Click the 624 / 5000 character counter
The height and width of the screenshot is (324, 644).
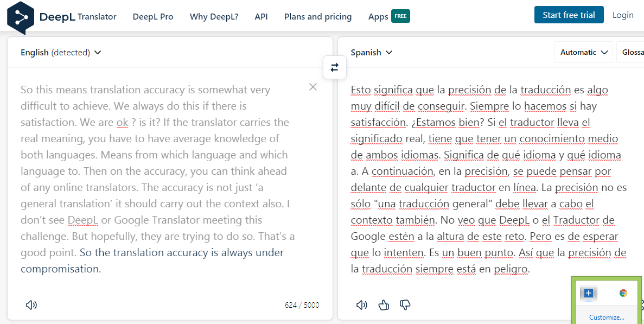pyautogui.click(x=302, y=305)
